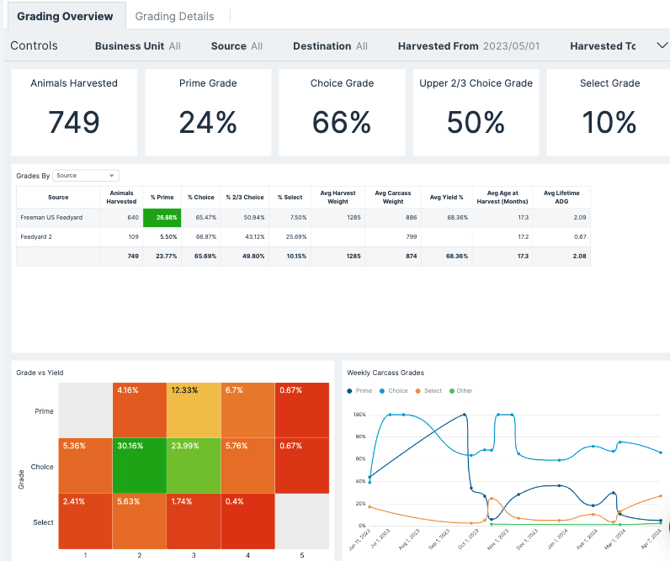Open the Business Unit filter control
Screen dimensions: 670x561
coord(138,46)
